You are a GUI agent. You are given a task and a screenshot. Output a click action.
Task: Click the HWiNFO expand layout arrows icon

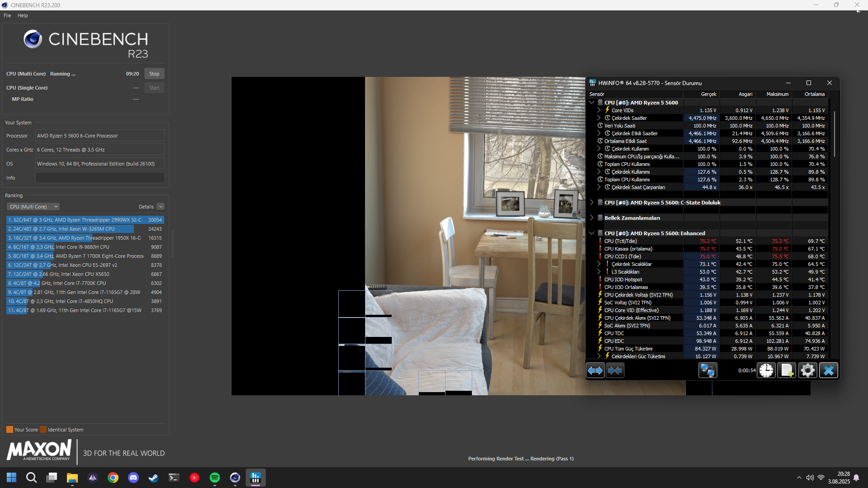(x=595, y=370)
